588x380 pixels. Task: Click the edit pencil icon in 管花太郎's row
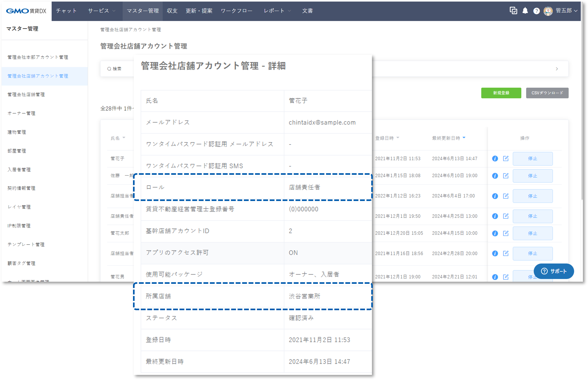[506, 233]
